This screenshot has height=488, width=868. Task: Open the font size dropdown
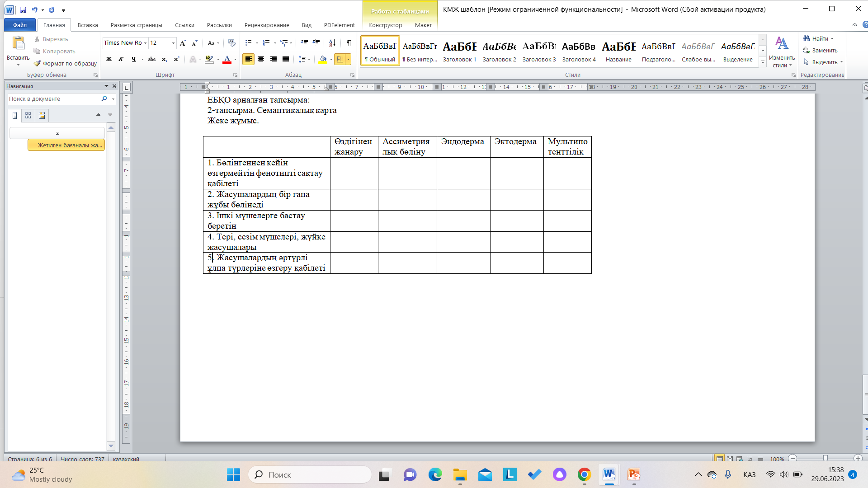coord(173,43)
